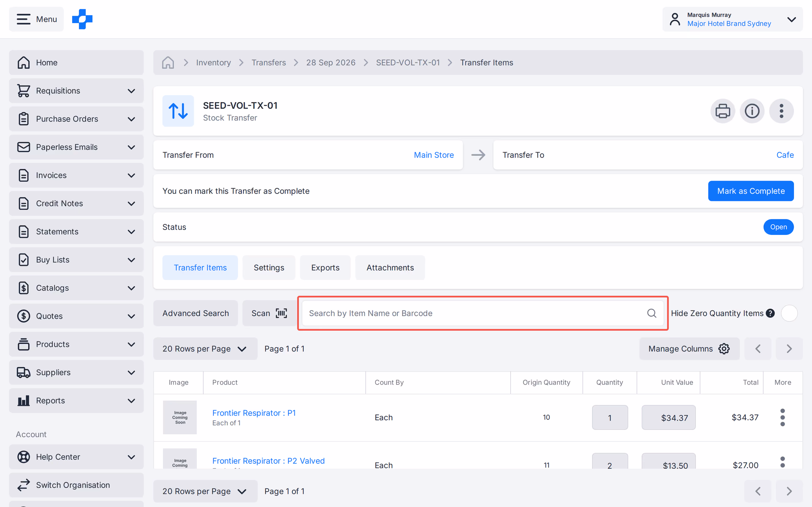Open the top 20 Rows per Page dropdown
This screenshot has height=507, width=812.
pyautogui.click(x=205, y=349)
